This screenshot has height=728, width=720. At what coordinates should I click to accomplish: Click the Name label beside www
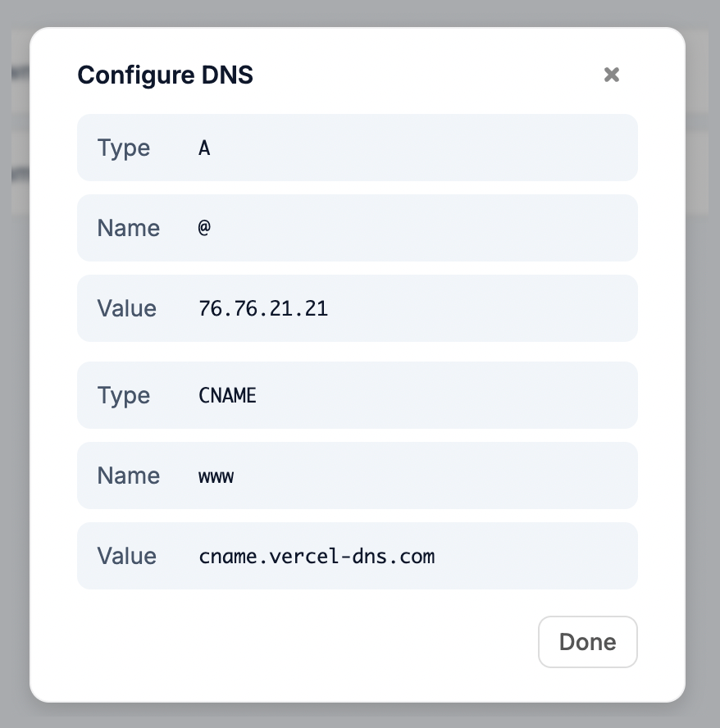128,475
